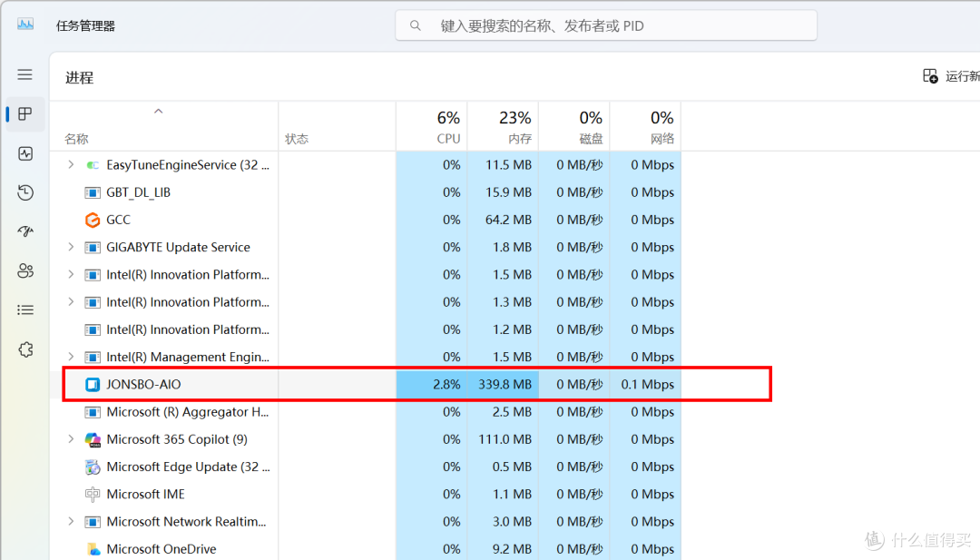980x560 pixels.
Task: Select the GCC process name
Action: 118,220
